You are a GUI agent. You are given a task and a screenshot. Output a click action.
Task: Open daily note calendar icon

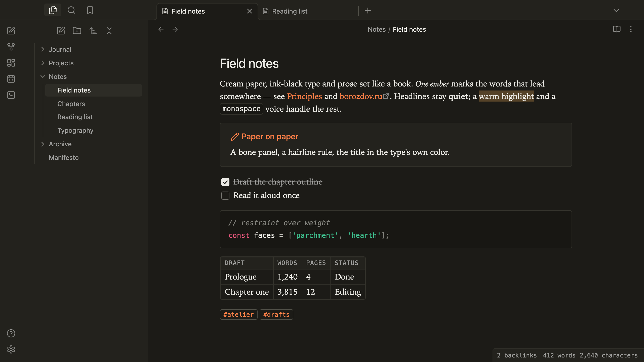click(x=11, y=79)
